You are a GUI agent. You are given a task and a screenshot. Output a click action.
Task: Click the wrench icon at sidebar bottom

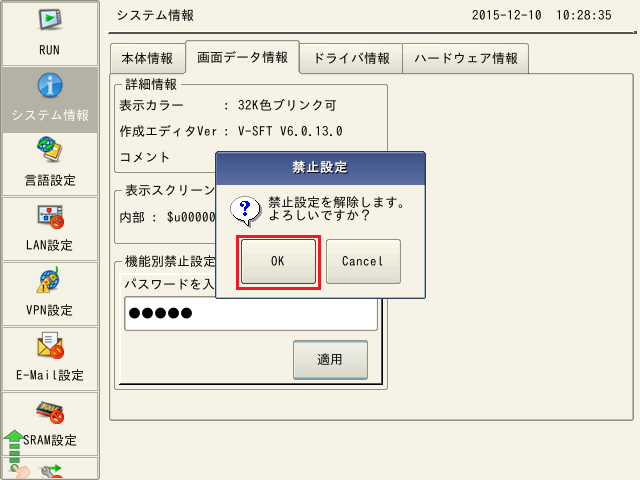(46, 471)
